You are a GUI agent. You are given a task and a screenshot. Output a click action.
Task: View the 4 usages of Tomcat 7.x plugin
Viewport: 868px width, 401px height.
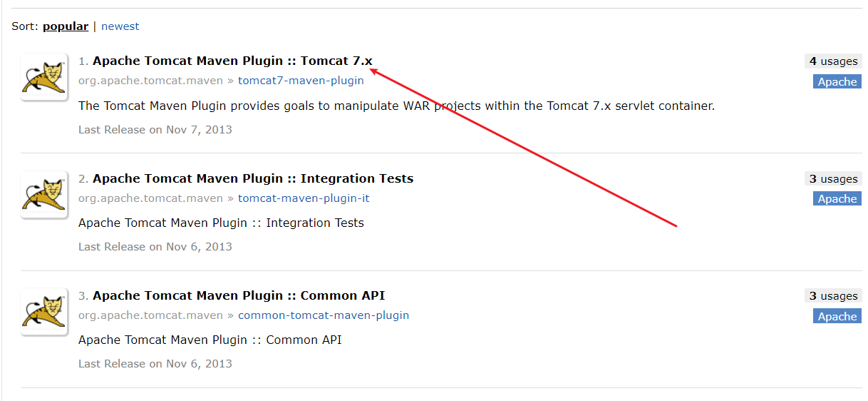pos(833,61)
